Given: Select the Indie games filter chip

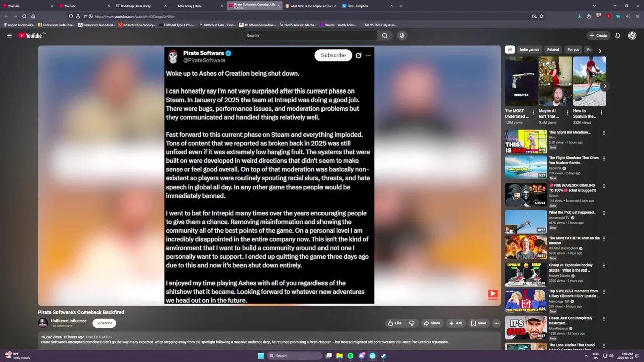Looking at the screenshot, I should (x=529, y=50).
